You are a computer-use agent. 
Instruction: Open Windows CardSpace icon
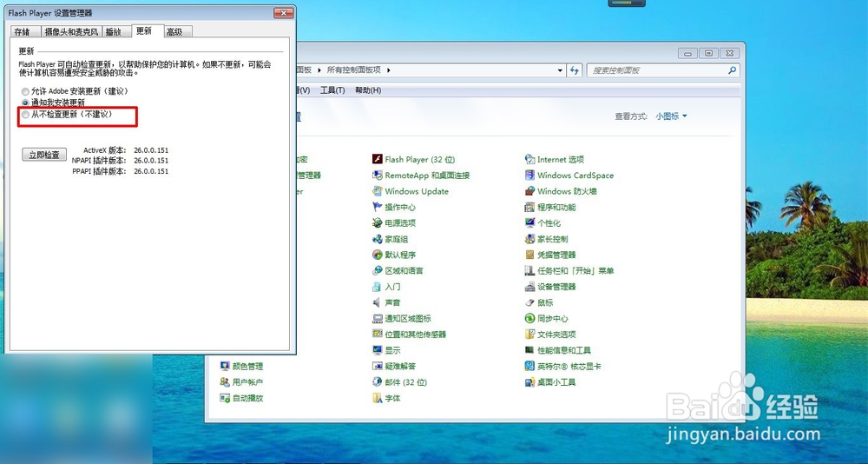coord(529,176)
